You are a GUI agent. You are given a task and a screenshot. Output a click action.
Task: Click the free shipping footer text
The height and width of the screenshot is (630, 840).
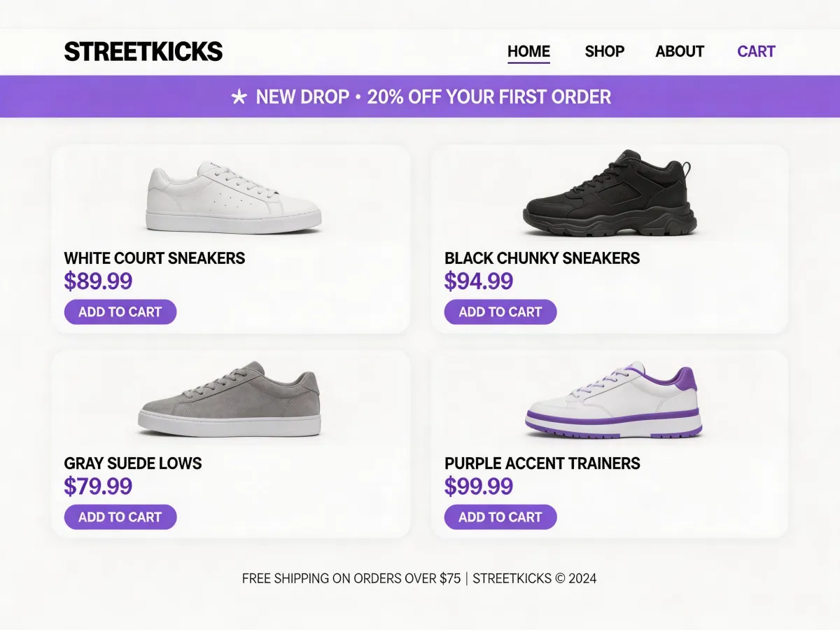(x=351, y=579)
